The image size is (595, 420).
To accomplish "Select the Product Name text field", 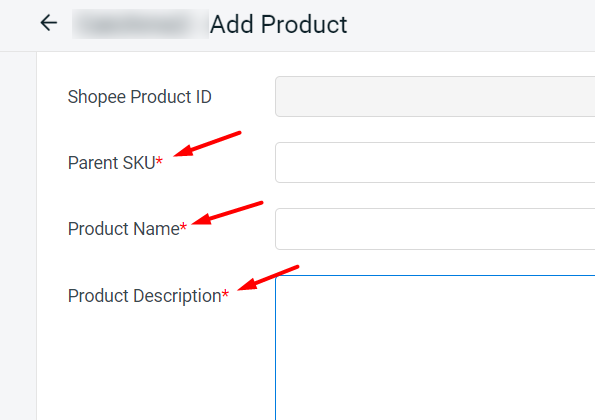I will coord(435,229).
